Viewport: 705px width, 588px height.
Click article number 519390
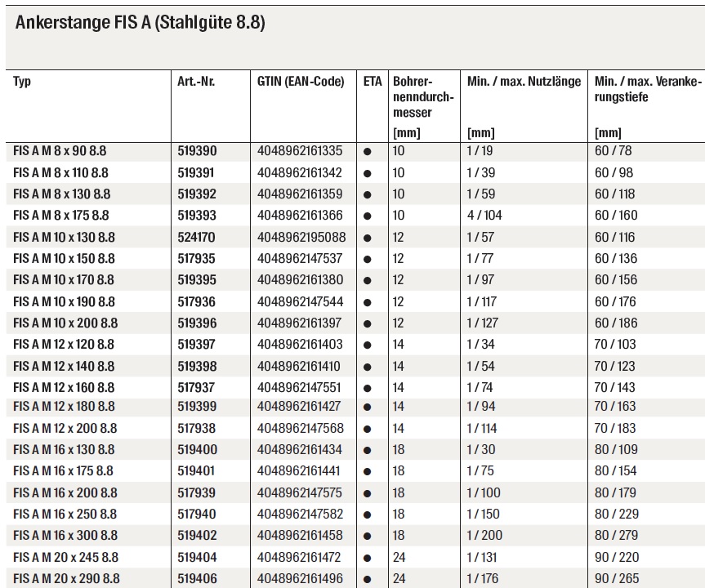[x=197, y=150]
